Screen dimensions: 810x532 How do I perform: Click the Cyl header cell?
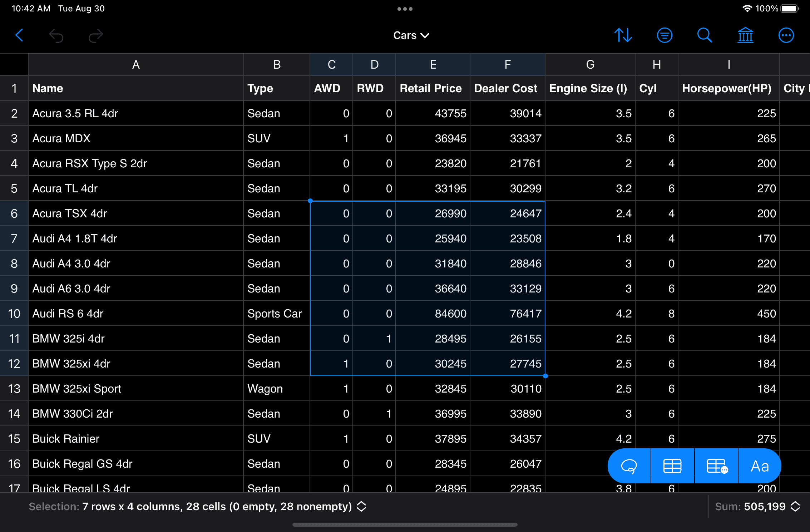[657, 88]
